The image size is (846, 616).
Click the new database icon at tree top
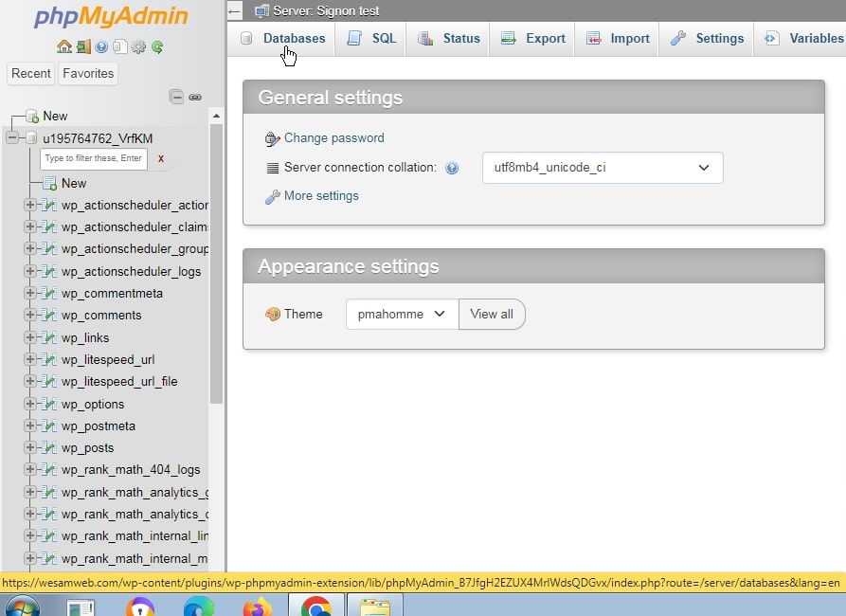pyautogui.click(x=32, y=116)
